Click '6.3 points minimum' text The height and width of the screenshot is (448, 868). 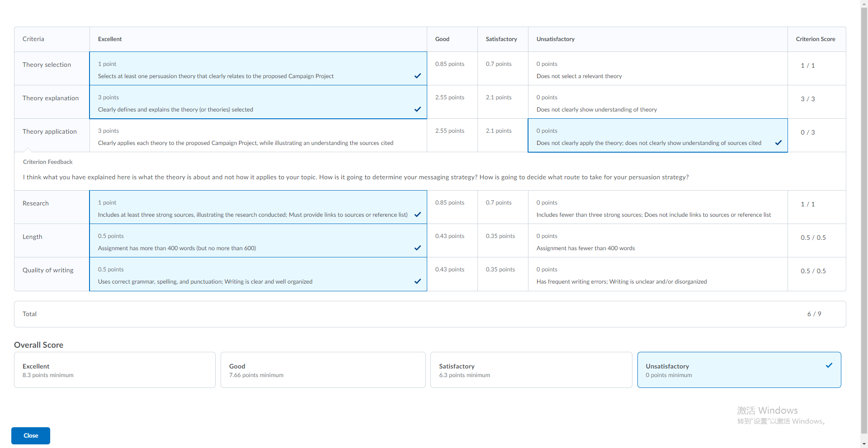[464, 375]
